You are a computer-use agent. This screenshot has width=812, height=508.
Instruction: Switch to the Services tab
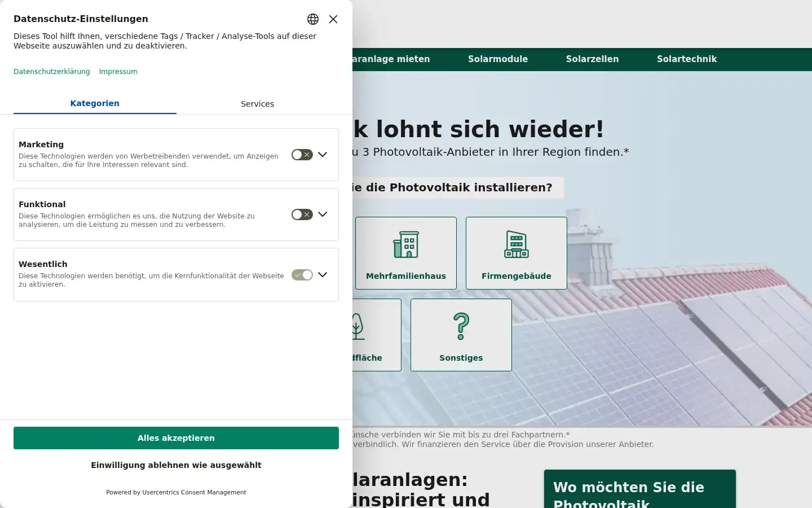pos(258,104)
